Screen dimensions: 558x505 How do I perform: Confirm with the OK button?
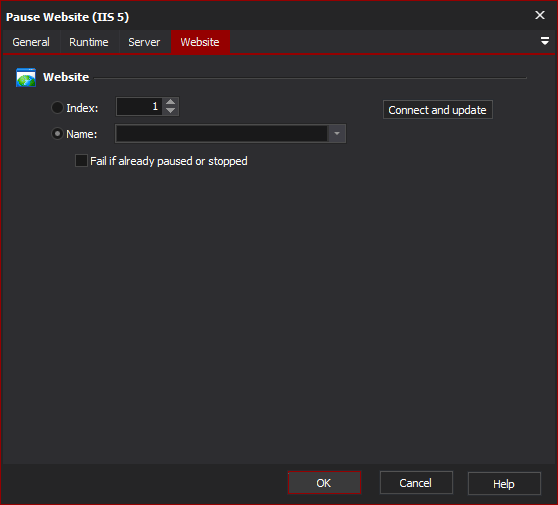click(324, 483)
